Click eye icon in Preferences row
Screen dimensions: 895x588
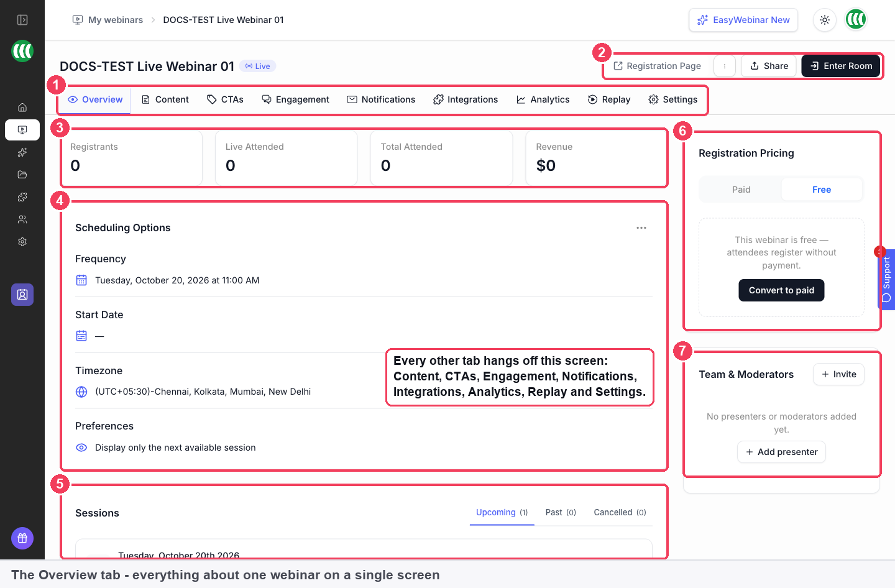coord(81,448)
